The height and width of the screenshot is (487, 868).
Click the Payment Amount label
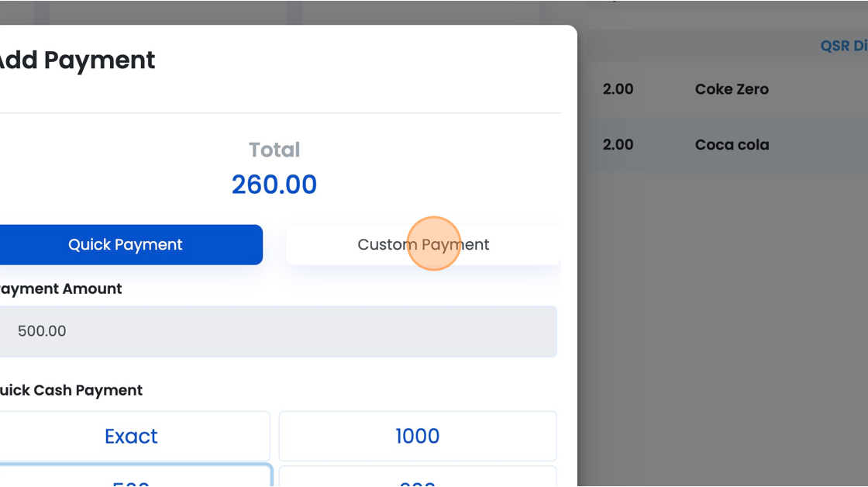(x=60, y=288)
